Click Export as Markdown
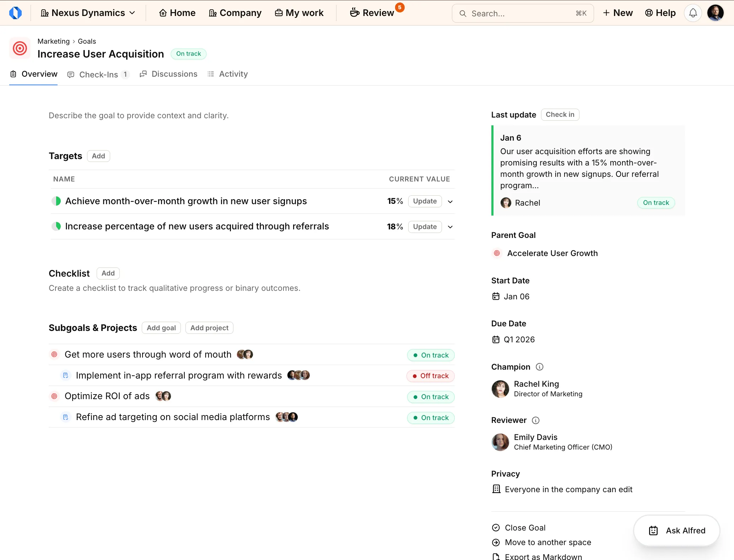Viewport: 734px width, 560px height. (x=543, y=556)
